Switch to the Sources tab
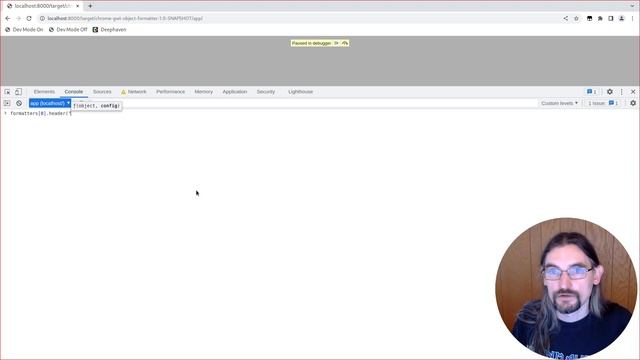Image resolution: width=640 pixels, height=360 pixels. click(x=102, y=92)
